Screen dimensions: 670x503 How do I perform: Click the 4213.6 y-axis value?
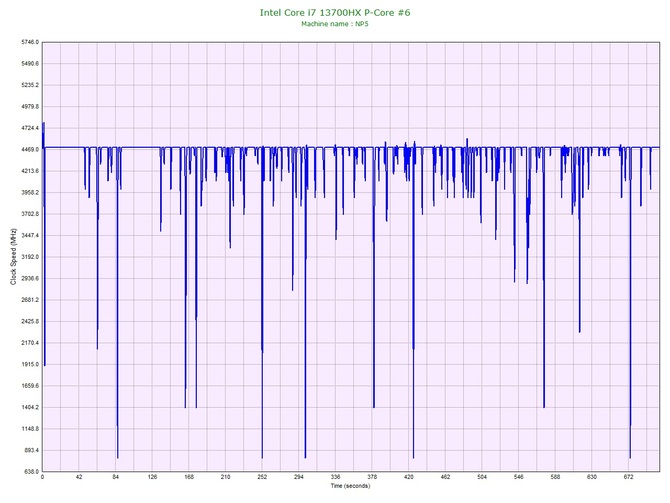pos(30,171)
